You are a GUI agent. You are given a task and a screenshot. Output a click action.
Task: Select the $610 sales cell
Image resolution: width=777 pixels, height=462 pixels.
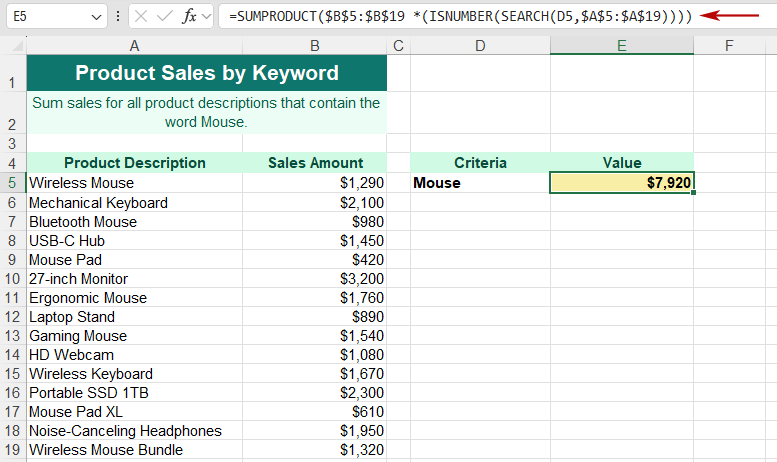click(315, 412)
